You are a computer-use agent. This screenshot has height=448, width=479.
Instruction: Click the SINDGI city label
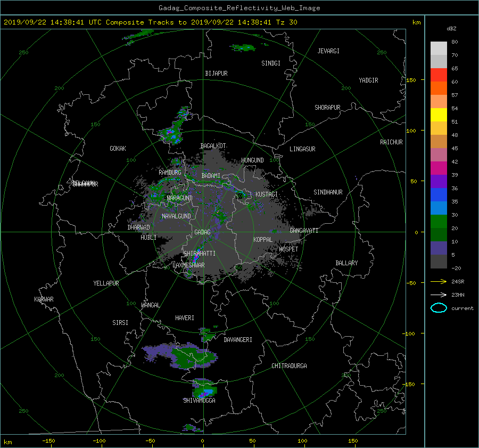pyautogui.click(x=271, y=63)
